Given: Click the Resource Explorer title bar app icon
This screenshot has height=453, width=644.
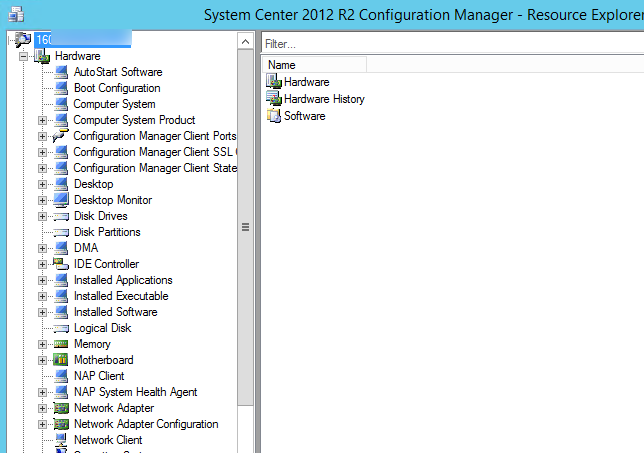Looking at the screenshot, I should (x=16, y=14).
